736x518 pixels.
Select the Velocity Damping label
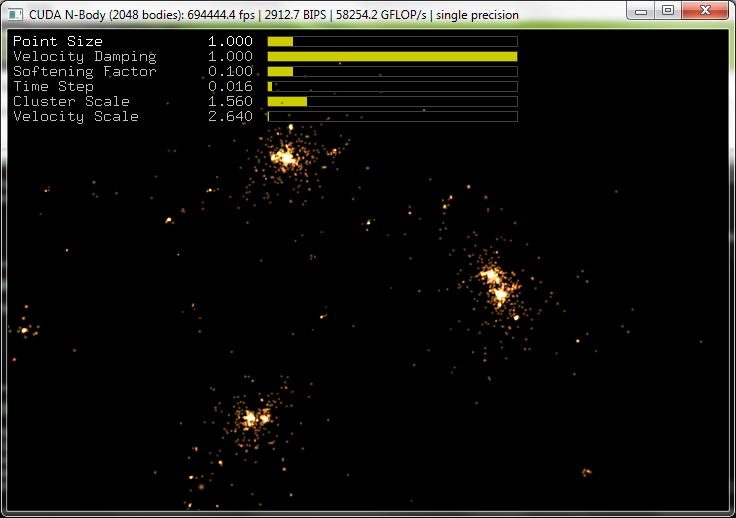coord(85,57)
